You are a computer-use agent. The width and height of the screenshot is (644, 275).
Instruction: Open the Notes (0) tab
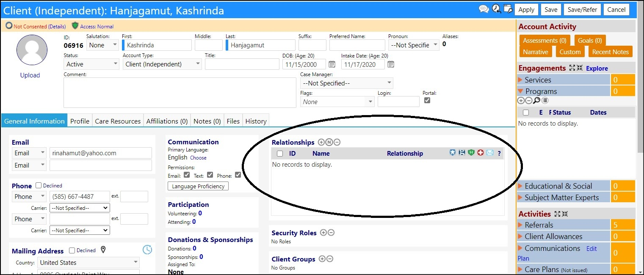click(x=207, y=121)
